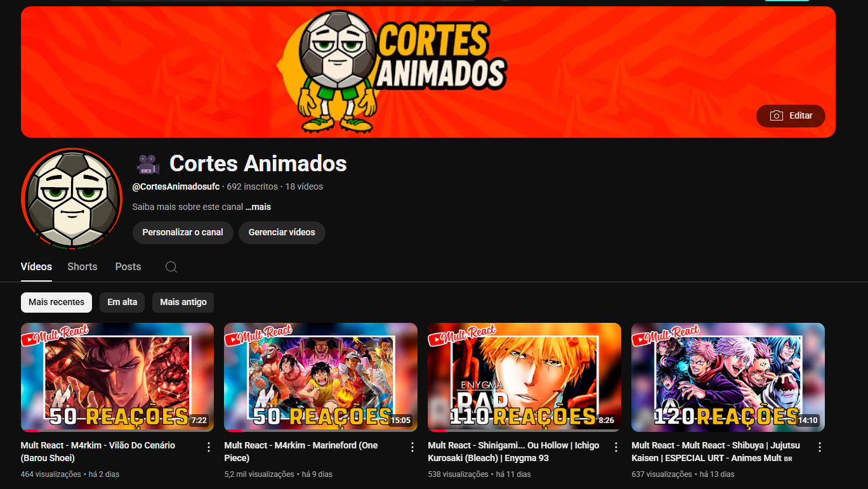
Task: Click the 8:26 duration badge
Action: click(606, 421)
